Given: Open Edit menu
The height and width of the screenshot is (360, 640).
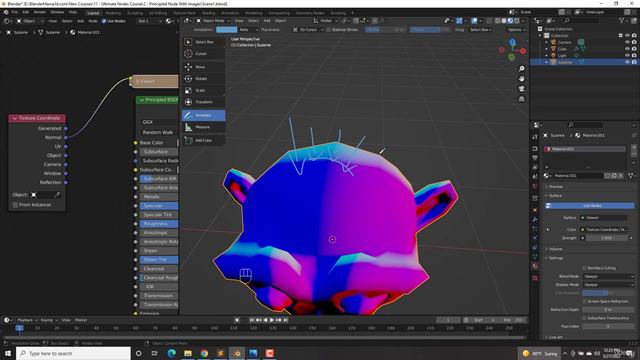Looking at the screenshot, I should (26, 12).
